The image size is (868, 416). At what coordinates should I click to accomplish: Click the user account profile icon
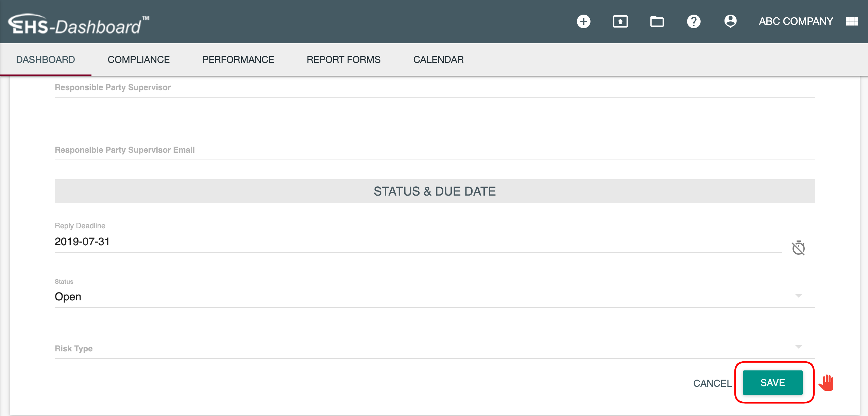tap(730, 21)
